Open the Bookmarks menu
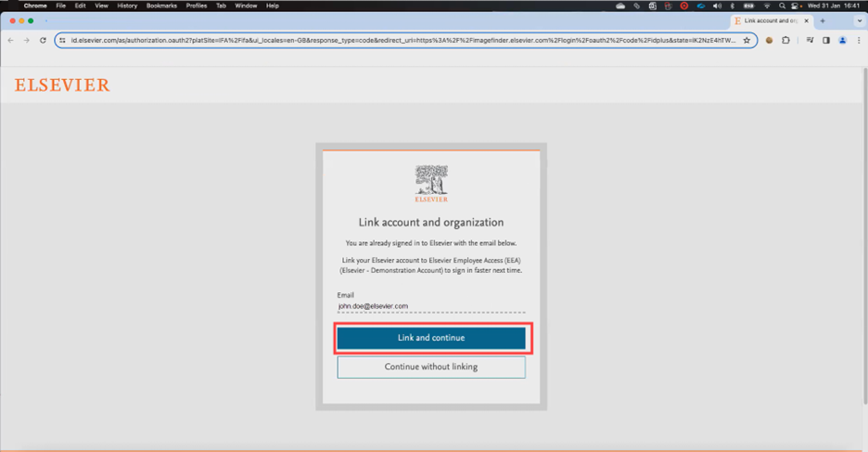This screenshot has width=868, height=452. click(x=161, y=6)
